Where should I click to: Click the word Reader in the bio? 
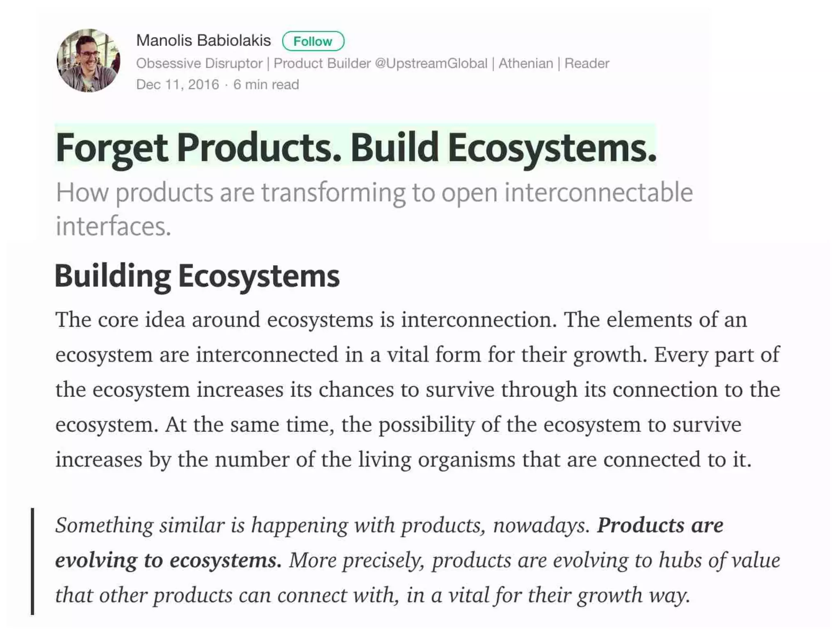[x=587, y=64]
